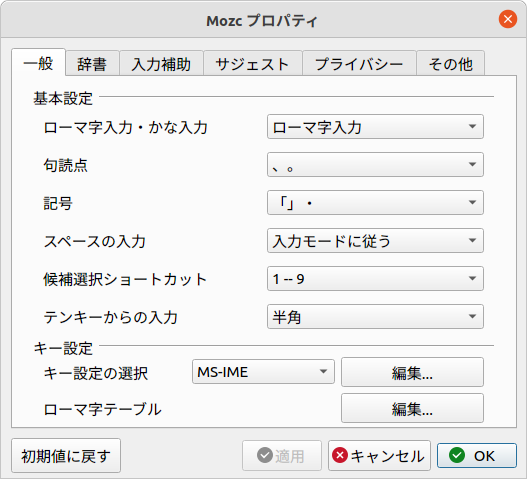This screenshot has height=479, width=527.
Task: Open the 記号 dropdown
Action: coord(375,203)
